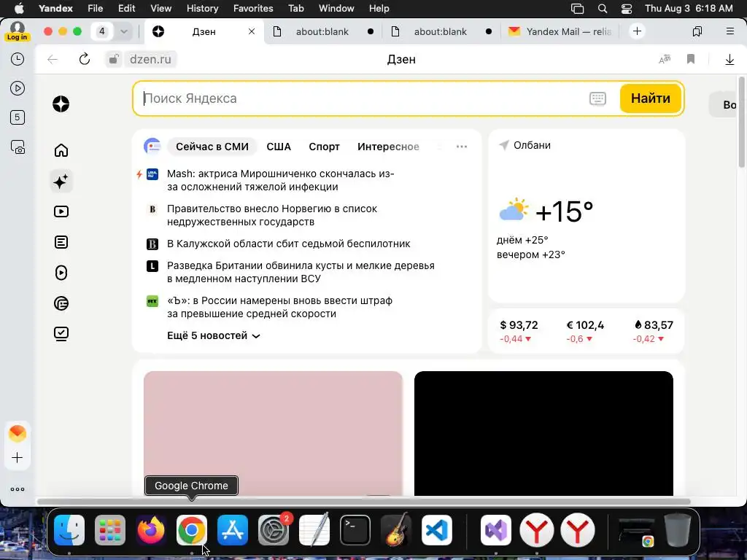This screenshot has height=560, width=747.
Task: Open the Калужской области беспилотник headline
Action: coord(288,244)
